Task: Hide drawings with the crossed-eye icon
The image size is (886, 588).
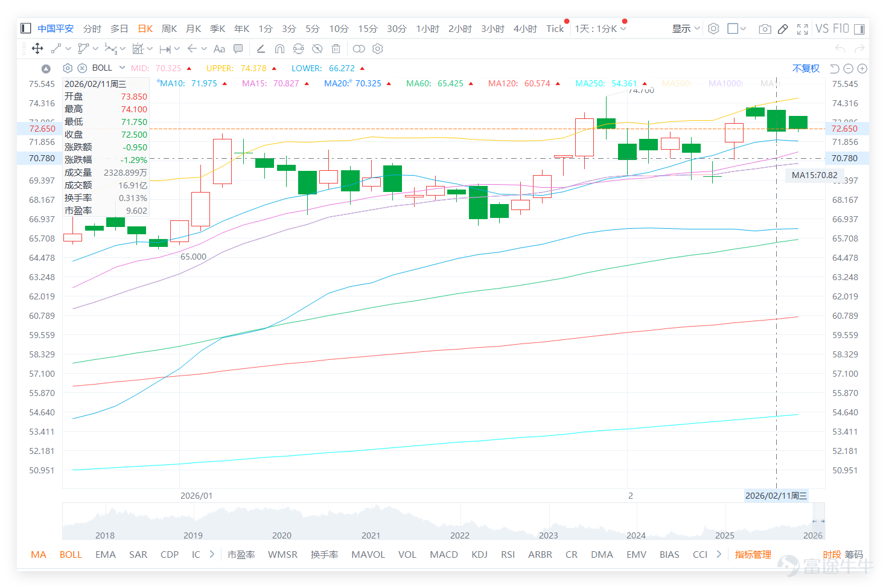Action: tap(317, 49)
